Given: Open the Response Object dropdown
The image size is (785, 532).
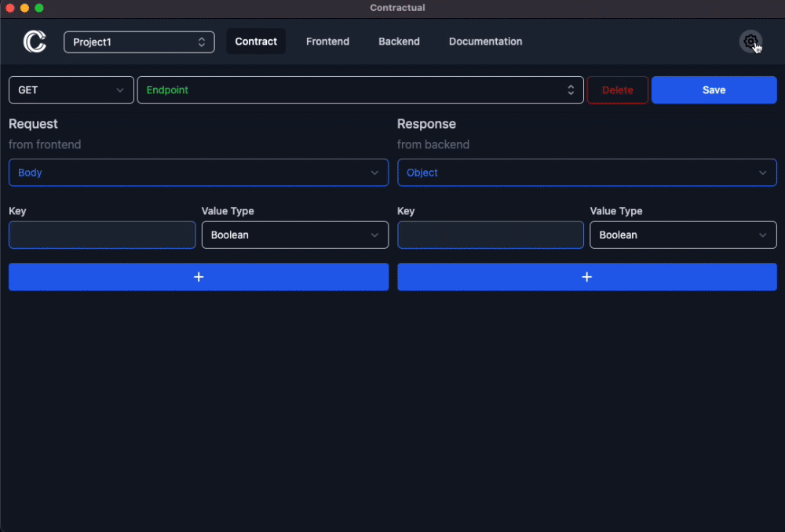Looking at the screenshot, I should tap(586, 173).
